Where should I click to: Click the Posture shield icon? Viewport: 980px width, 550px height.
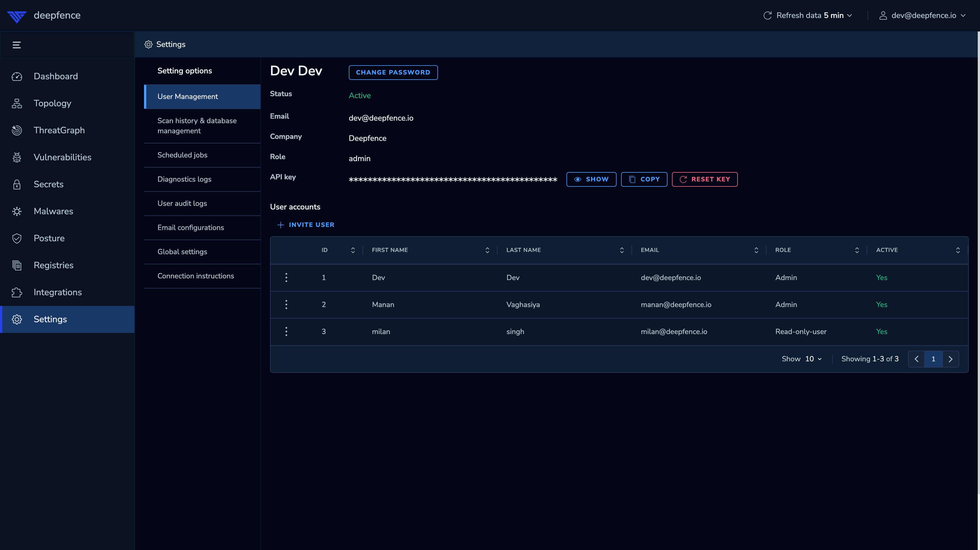pos(17,238)
